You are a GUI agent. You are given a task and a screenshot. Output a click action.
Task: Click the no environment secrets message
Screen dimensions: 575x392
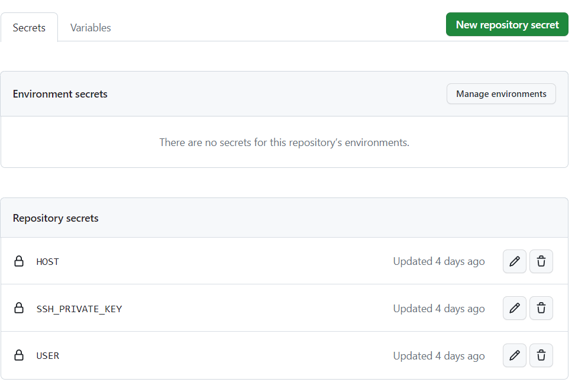[284, 142]
